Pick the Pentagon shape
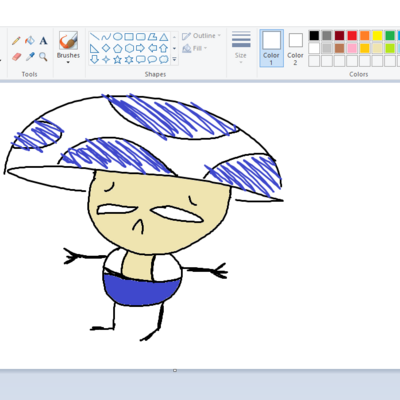The image size is (400, 400). pyautogui.click(x=117, y=49)
